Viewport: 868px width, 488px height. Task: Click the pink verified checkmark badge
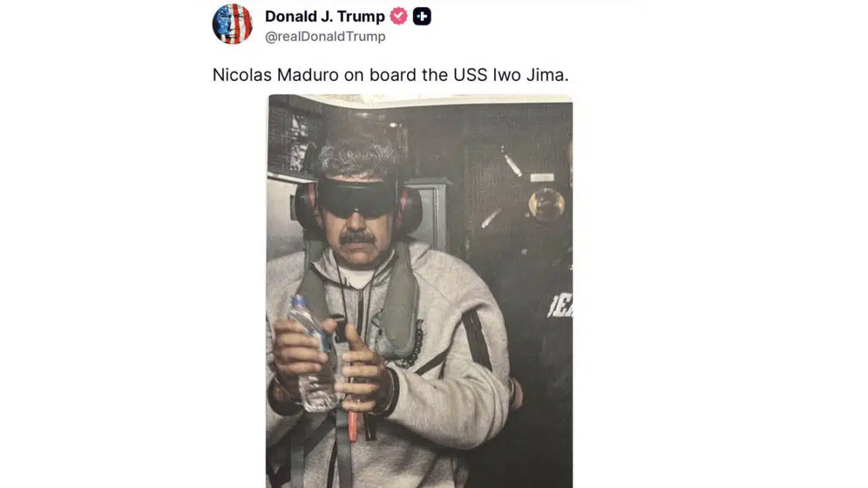point(399,16)
